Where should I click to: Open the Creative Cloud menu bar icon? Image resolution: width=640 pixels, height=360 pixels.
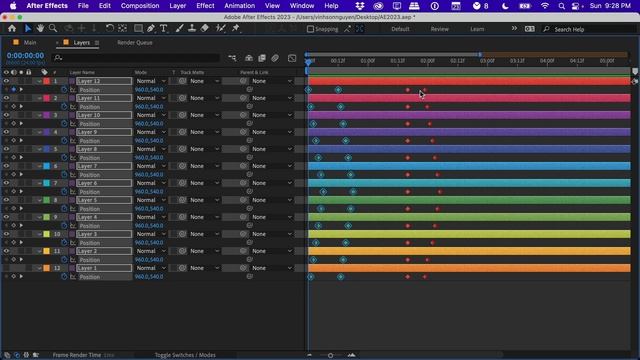pos(378,6)
